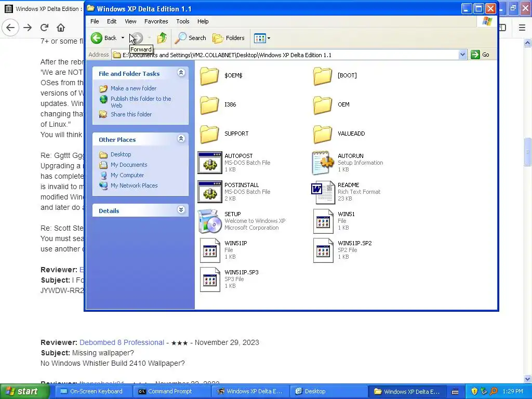Click the green Back arrow button

coord(97,38)
